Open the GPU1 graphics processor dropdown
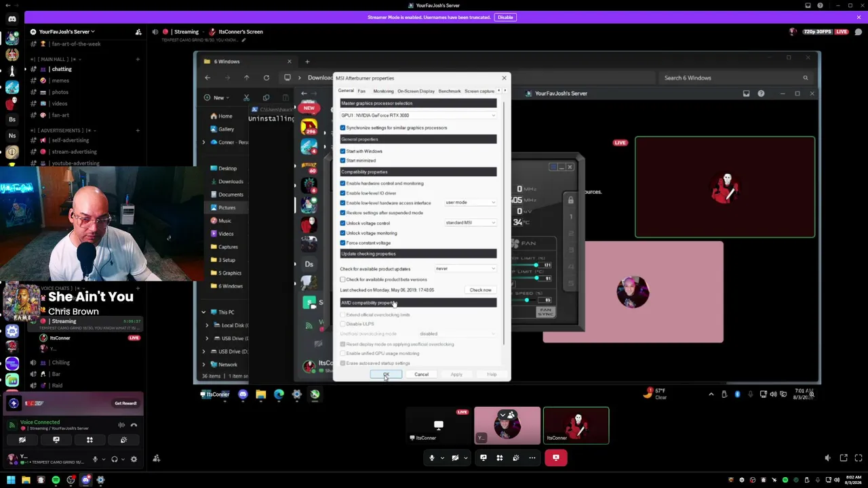Screen dimensions: 868x488 418,115
